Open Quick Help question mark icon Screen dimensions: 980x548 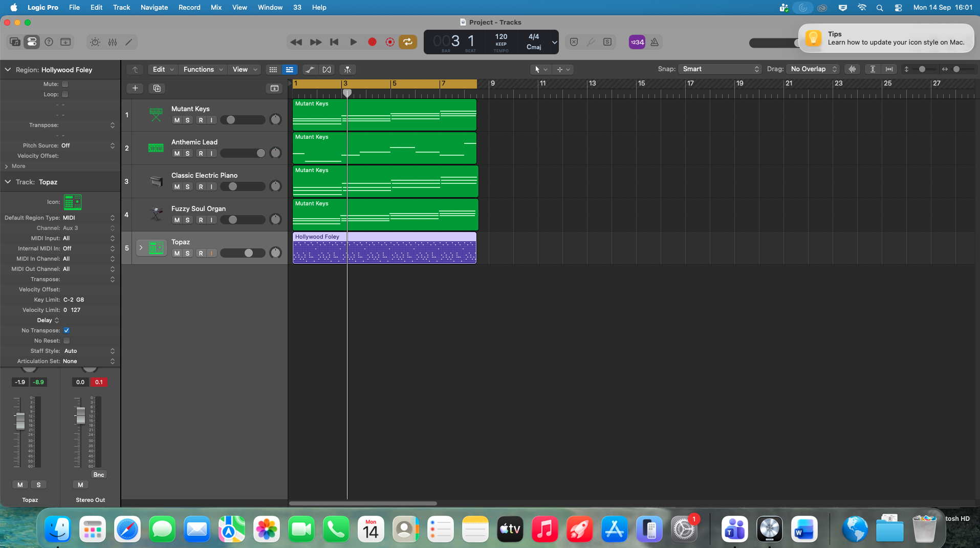click(49, 42)
